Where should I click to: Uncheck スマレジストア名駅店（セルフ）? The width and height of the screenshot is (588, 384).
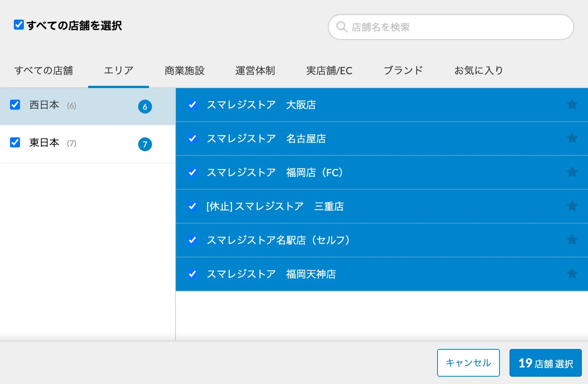(192, 240)
